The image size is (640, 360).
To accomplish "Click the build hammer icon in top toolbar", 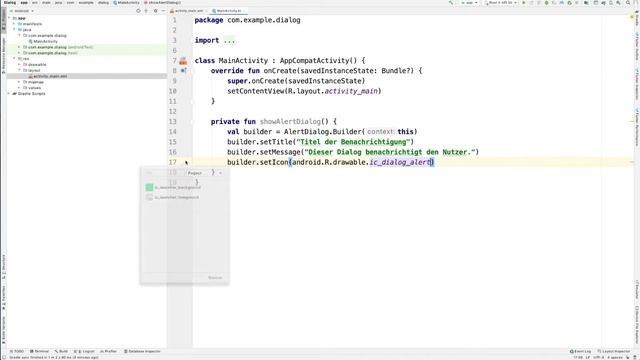I will 451,3.
